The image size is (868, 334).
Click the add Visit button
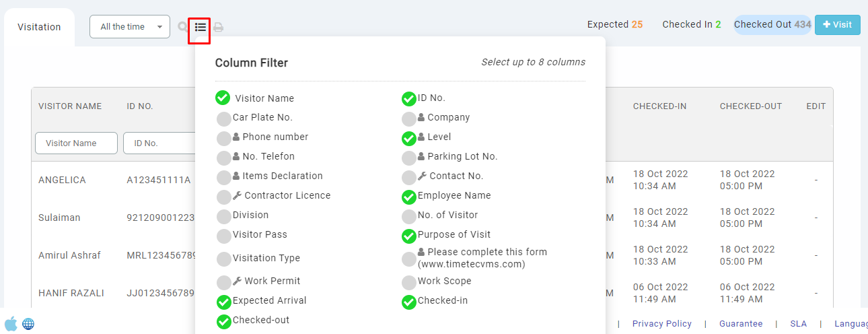[x=837, y=25]
